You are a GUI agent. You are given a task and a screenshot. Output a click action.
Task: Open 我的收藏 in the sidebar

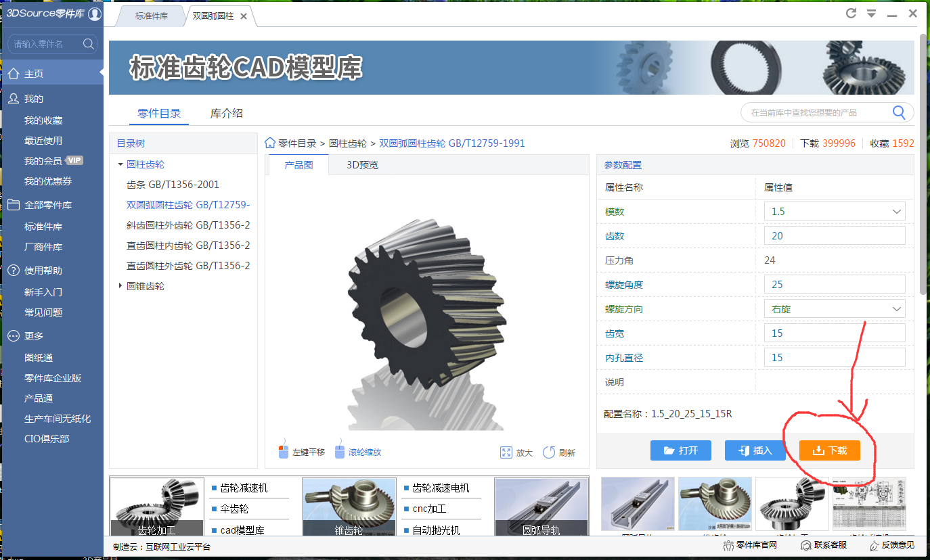[43, 120]
